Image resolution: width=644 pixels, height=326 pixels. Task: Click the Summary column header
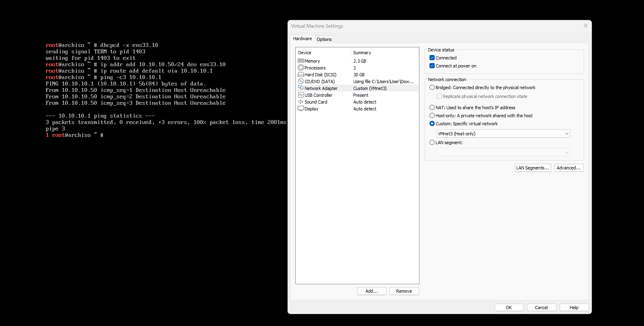[x=385, y=53]
